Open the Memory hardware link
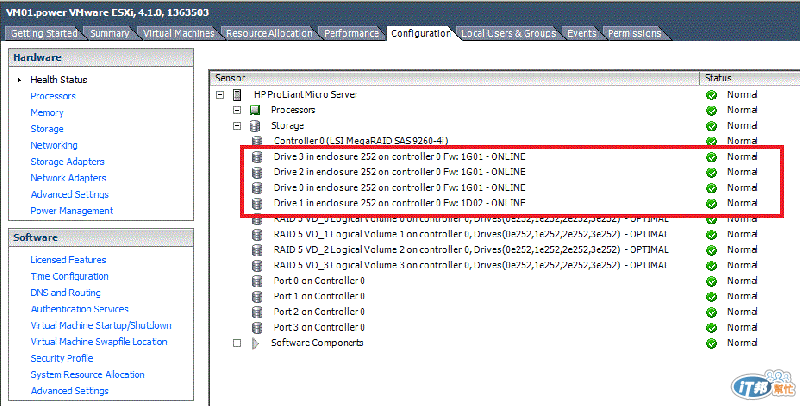The width and height of the screenshot is (800, 406). coord(47,112)
